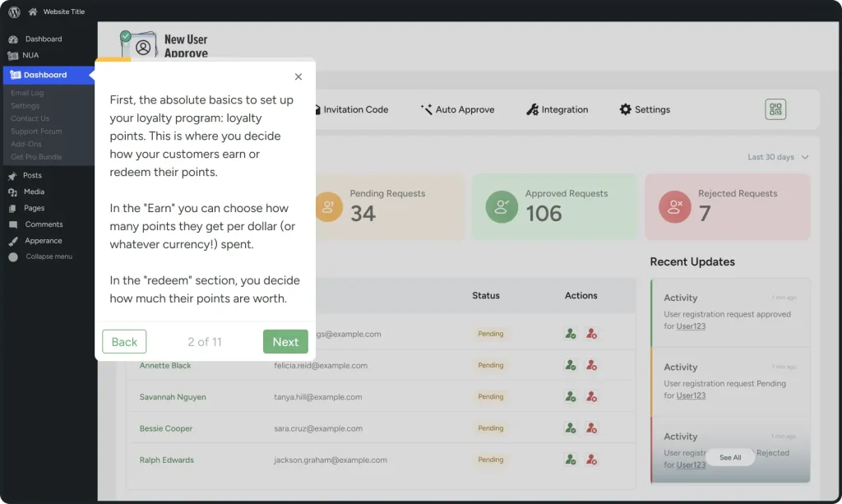Click the WordPress logo icon
The image size is (842, 504).
pyautogui.click(x=14, y=12)
